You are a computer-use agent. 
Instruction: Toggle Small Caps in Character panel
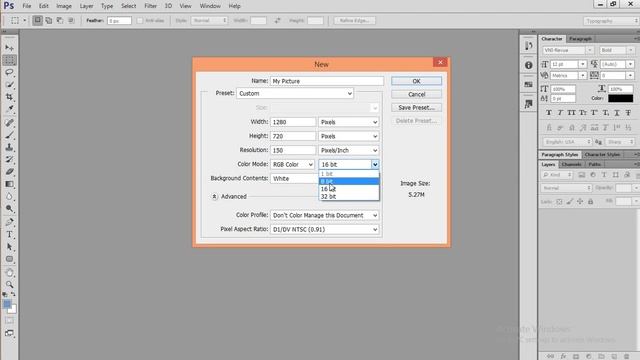[583, 113]
